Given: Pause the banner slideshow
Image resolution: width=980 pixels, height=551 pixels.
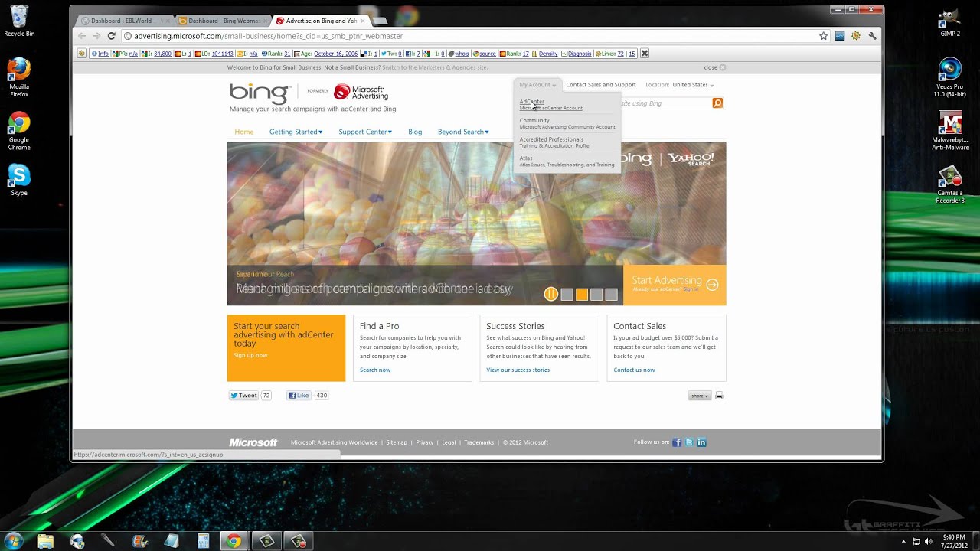Looking at the screenshot, I should 551,294.
